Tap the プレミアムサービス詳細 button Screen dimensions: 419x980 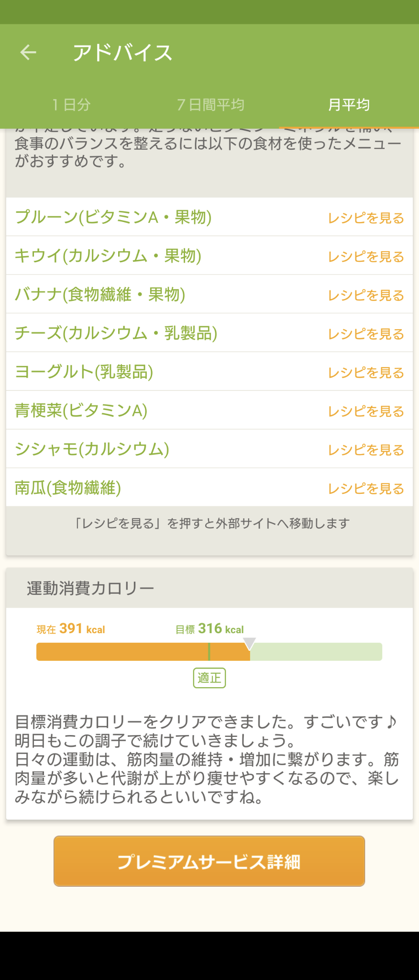[209, 861]
